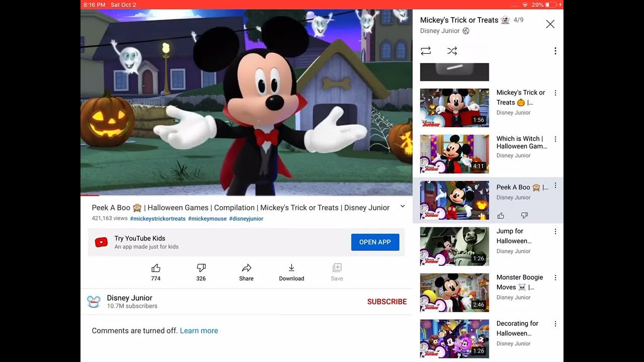Screen dimensions: 644x362
Task: Click the Mickey's Trick or Treats playlist title
Action: pos(465,20)
